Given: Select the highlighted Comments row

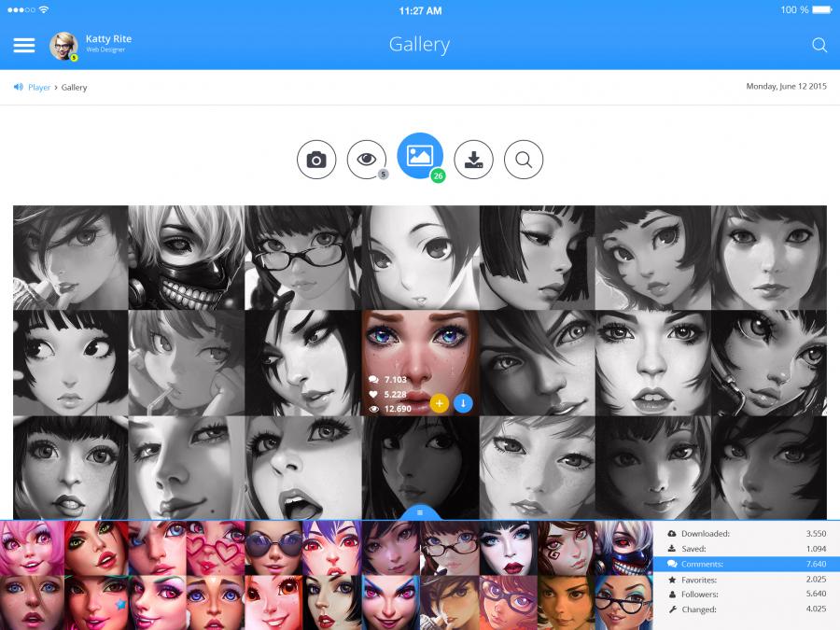Looking at the screenshot, I should click(747, 564).
